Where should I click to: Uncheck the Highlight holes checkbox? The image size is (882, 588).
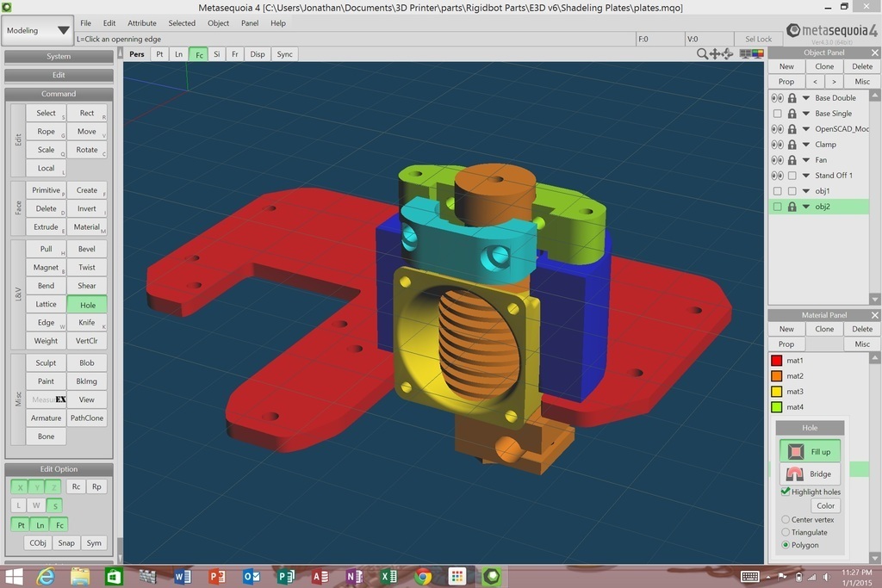786,492
